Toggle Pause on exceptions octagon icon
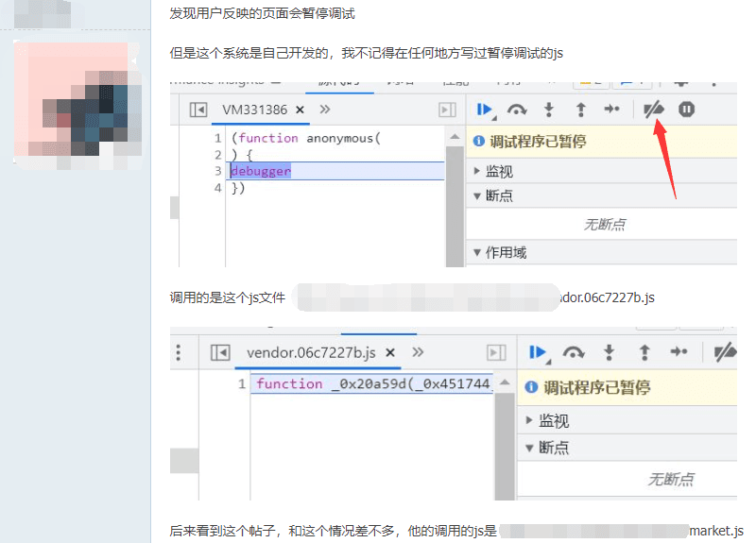The width and height of the screenshot is (756, 543). point(686,110)
